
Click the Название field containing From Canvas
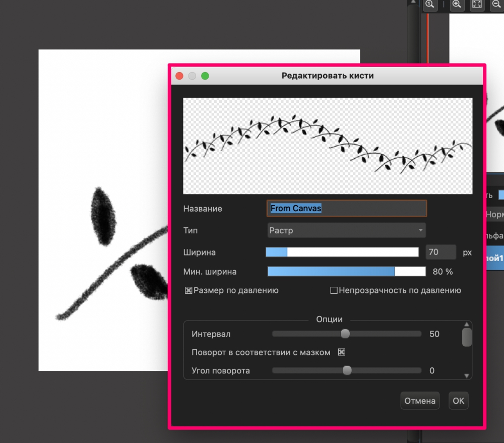pos(346,208)
